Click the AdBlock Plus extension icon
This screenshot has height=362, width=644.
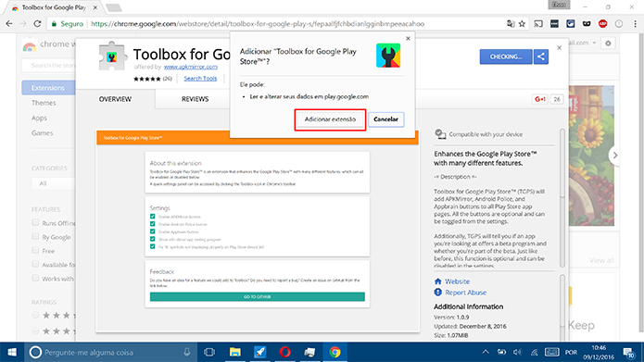(x=602, y=24)
